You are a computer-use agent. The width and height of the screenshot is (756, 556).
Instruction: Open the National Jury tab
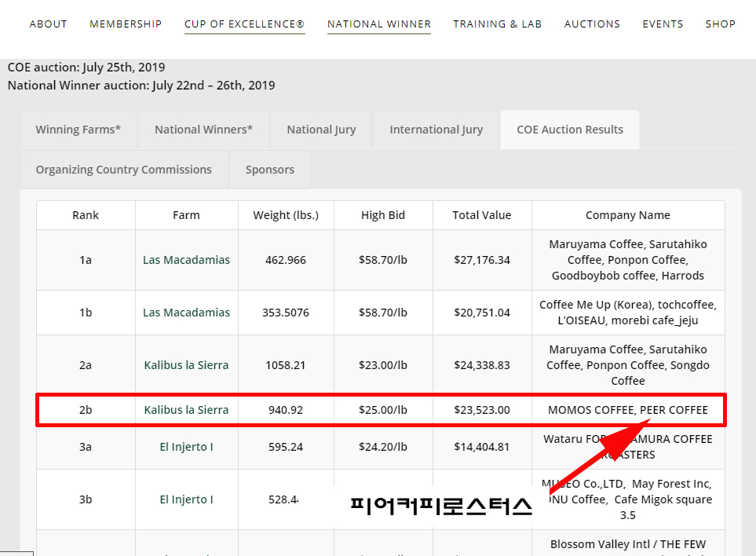(321, 130)
